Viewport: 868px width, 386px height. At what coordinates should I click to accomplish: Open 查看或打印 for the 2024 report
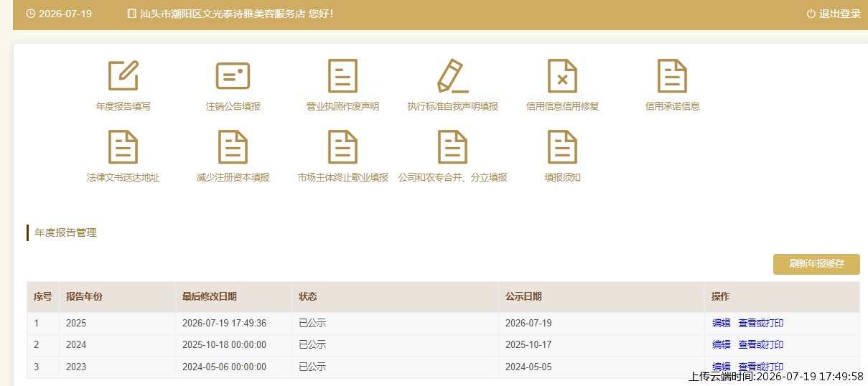click(760, 344)
